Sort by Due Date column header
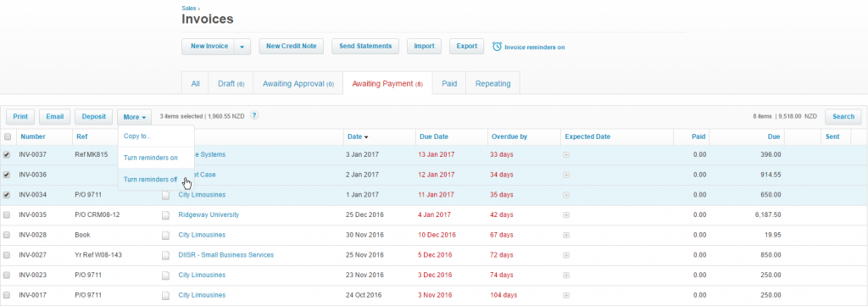Screen dimensions: 868x306 433,136
